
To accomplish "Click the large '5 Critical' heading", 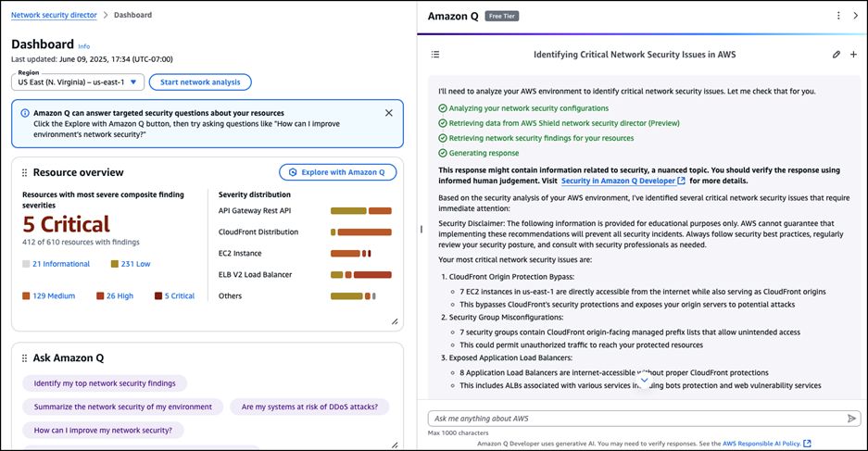I will 66,224.
